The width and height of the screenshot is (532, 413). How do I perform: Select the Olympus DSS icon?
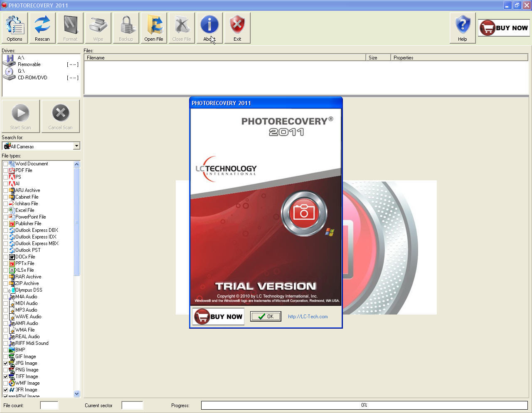click(x=12, y=290)
